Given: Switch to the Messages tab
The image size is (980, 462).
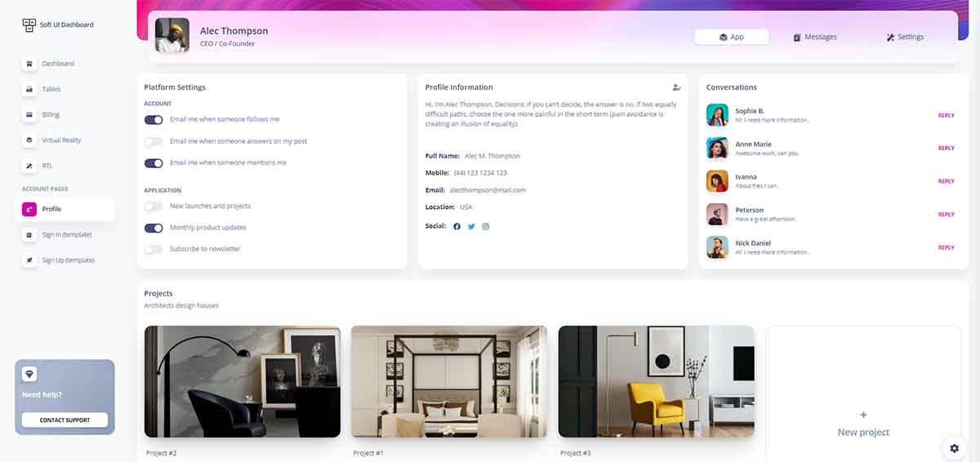Looking at the screenshot, I should (x=815, y=37).
